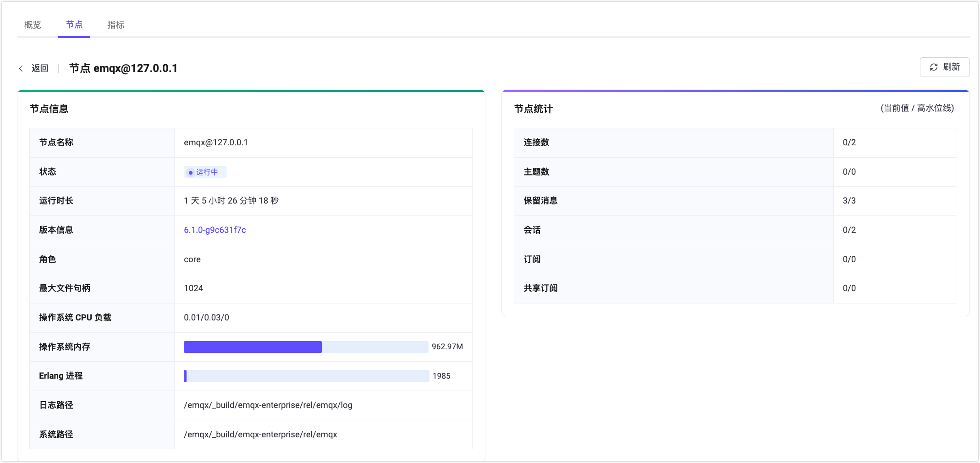Click the Erlang 进程 usage bar
Screen dimensions: 980x463
(306, 376)
